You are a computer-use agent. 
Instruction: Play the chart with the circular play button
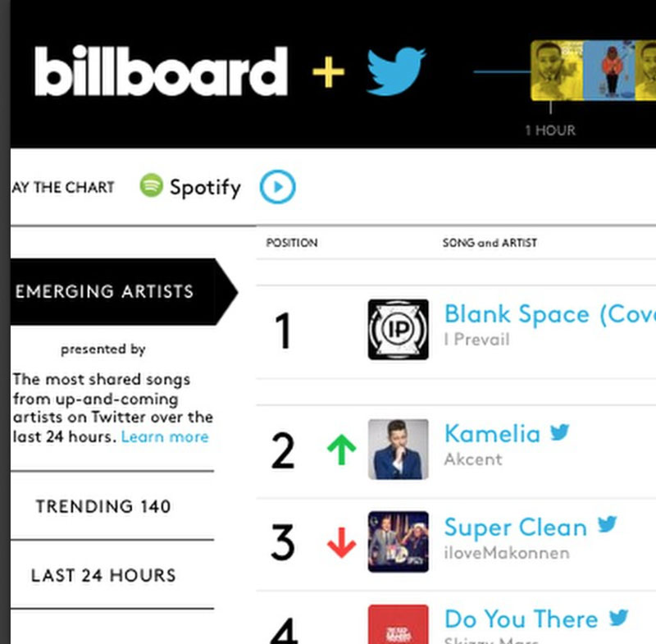click(x=277, y=186)
